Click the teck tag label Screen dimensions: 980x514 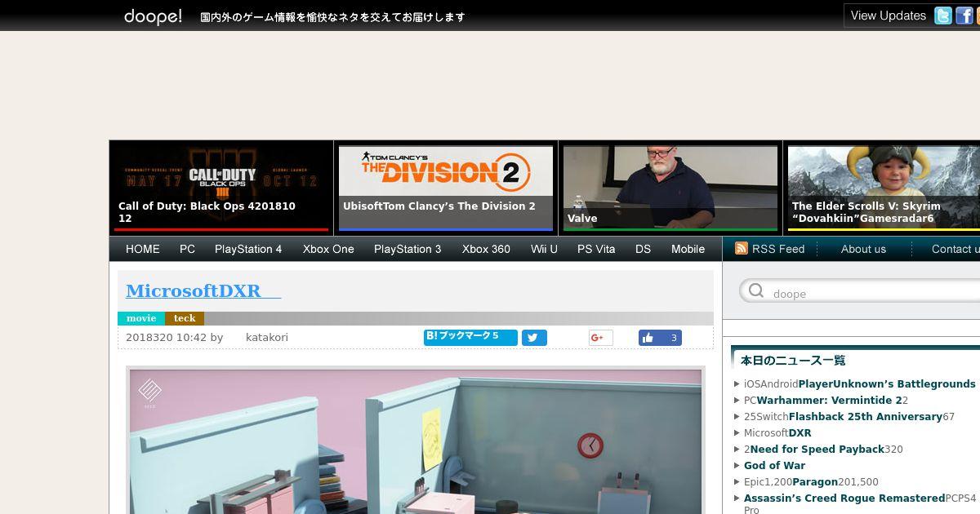point(185,318)
